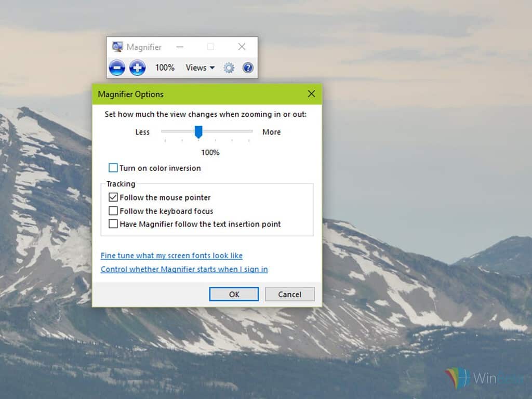Open Magnifier options gear icon
Viewport: 532px width, 399px height.
(x=229, y=68)
